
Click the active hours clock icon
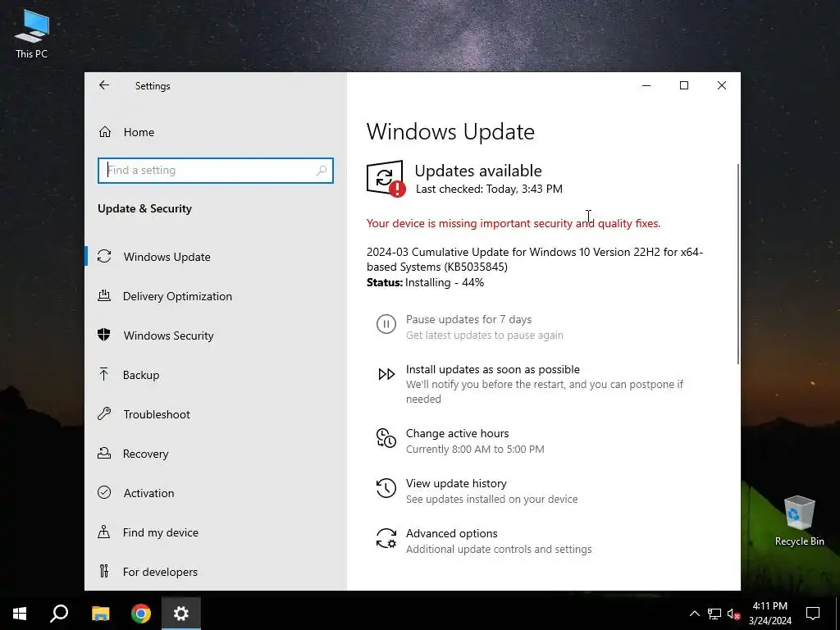pos(386,438)
